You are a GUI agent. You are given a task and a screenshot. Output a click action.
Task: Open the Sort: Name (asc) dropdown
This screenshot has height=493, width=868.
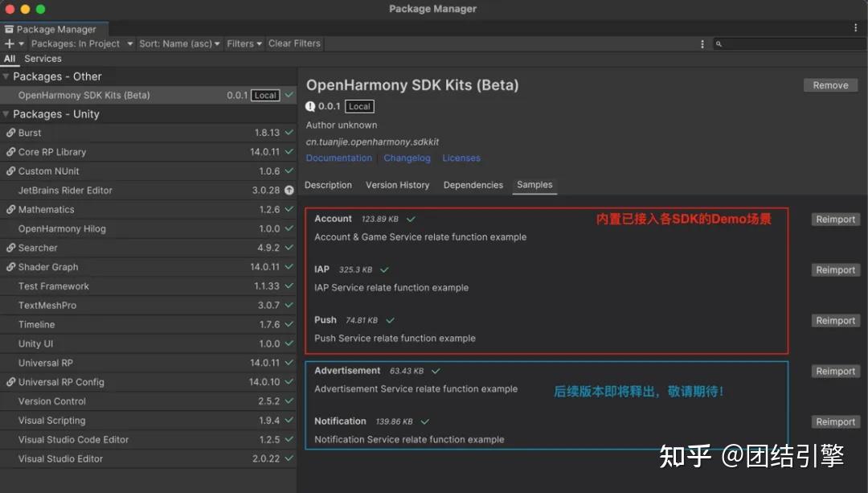tap(178, 43)
